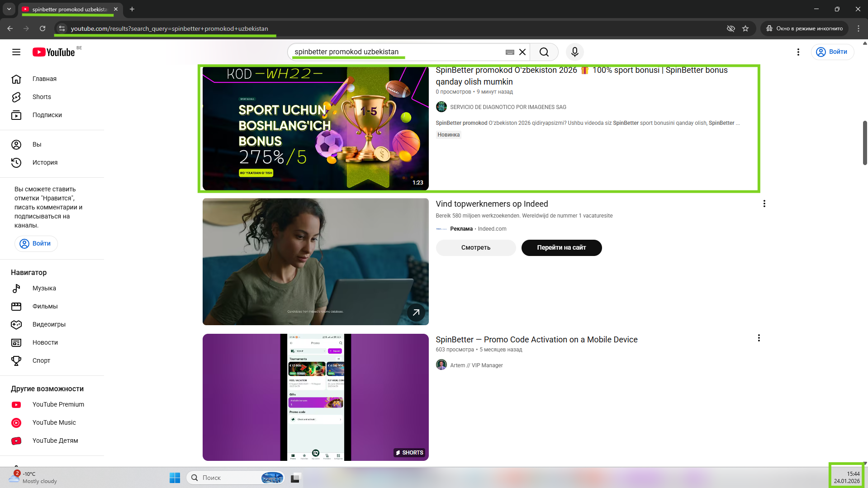Open the Indeed ad video thumbnail

pyautogui.click(x=315, y=261)
